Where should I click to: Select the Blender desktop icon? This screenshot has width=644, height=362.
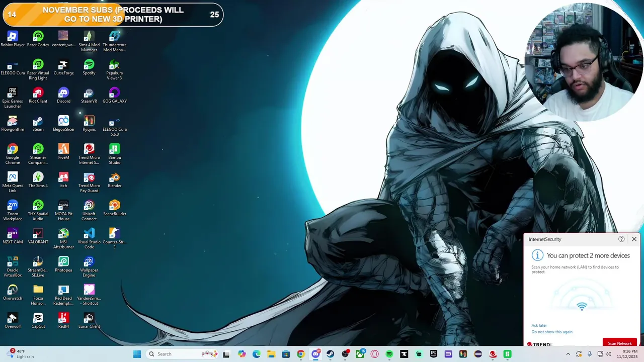(114, 180)
